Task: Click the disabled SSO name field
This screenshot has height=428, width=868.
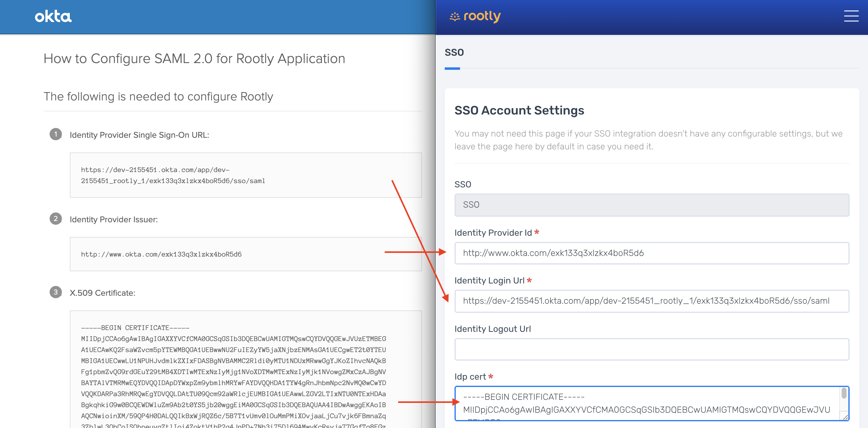Action: 651,205
